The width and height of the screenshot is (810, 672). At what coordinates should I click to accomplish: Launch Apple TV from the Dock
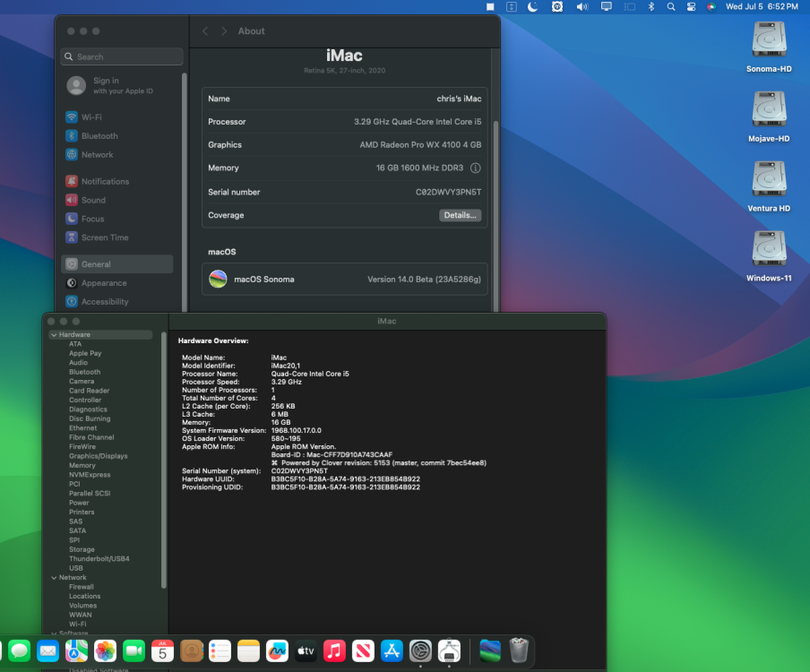tap(306, 650)
